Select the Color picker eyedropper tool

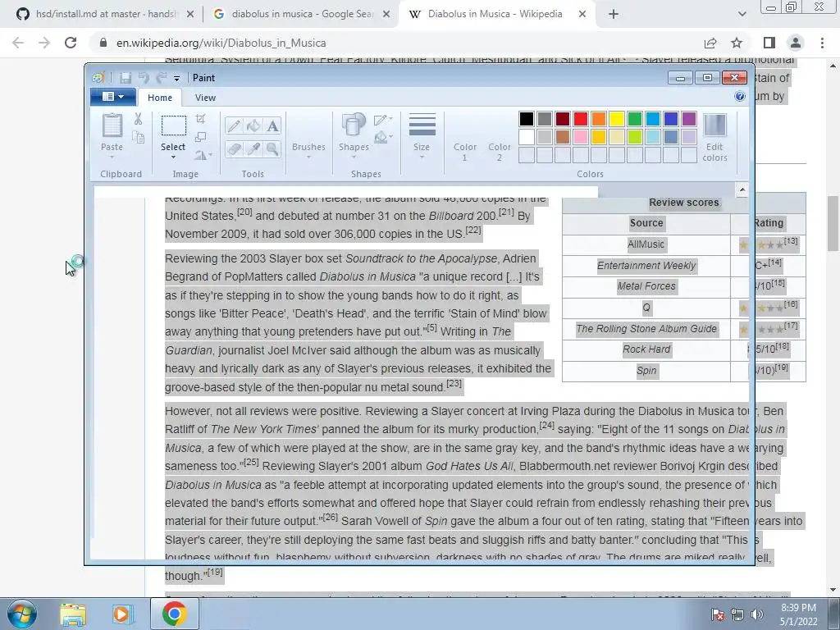(x=253, y=148)
